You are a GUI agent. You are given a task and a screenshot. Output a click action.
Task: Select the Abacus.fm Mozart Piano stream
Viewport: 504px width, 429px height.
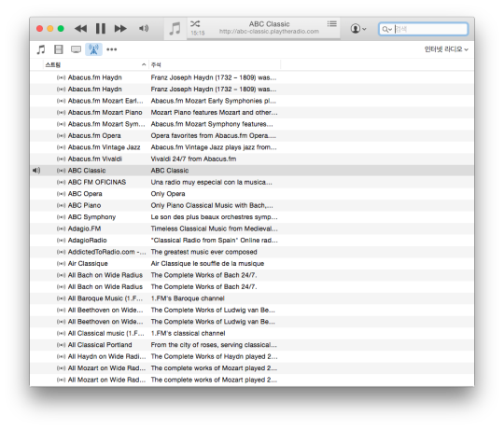pyautogui.click(x=252, y=113)
